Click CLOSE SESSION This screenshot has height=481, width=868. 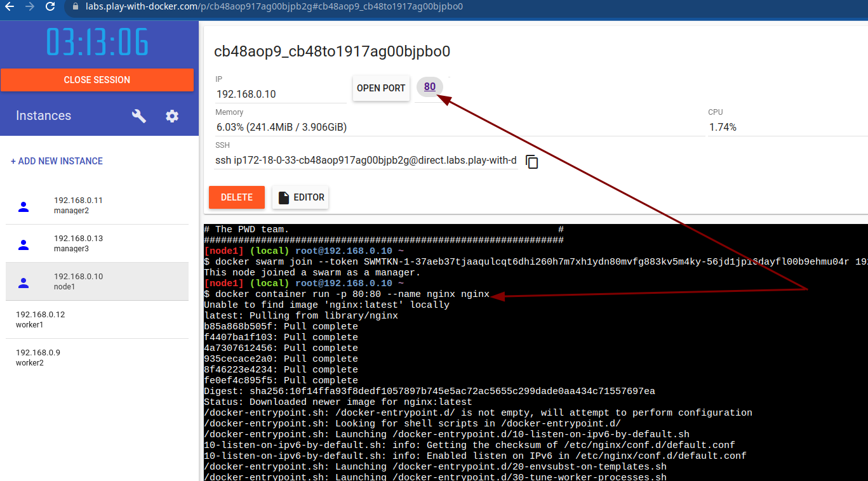(x=97, y=79)
